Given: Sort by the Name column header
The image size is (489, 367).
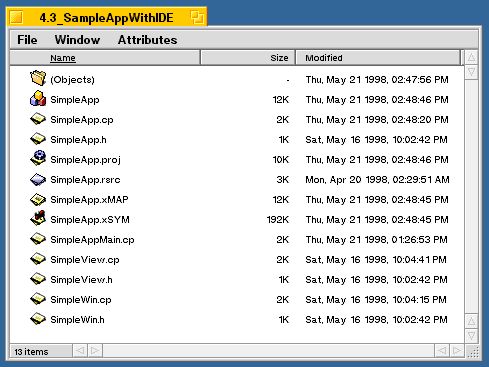Looking at the screenshot, I should [105, 58].
